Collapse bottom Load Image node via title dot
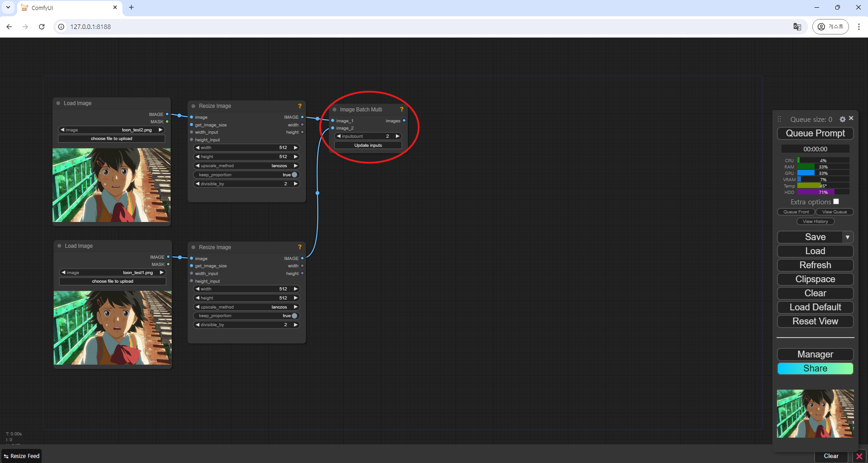 tap(59, 246)
